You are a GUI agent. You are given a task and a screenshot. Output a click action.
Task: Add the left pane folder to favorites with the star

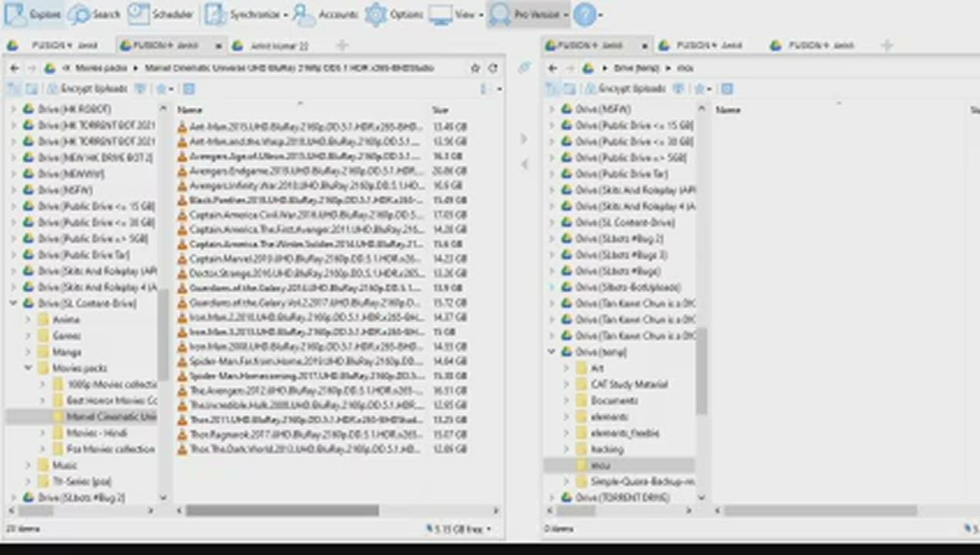tap(475, 68)
